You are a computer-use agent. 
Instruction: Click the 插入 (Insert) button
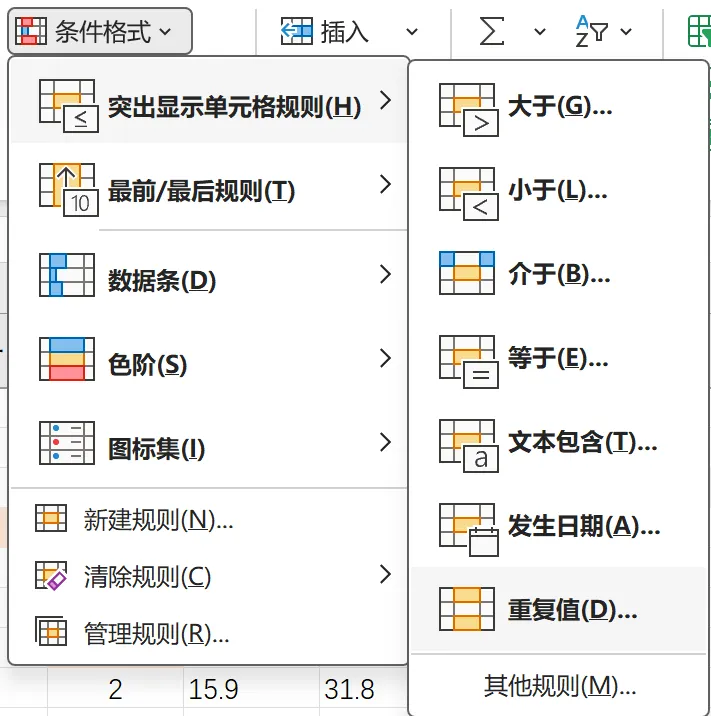[325, 32]
